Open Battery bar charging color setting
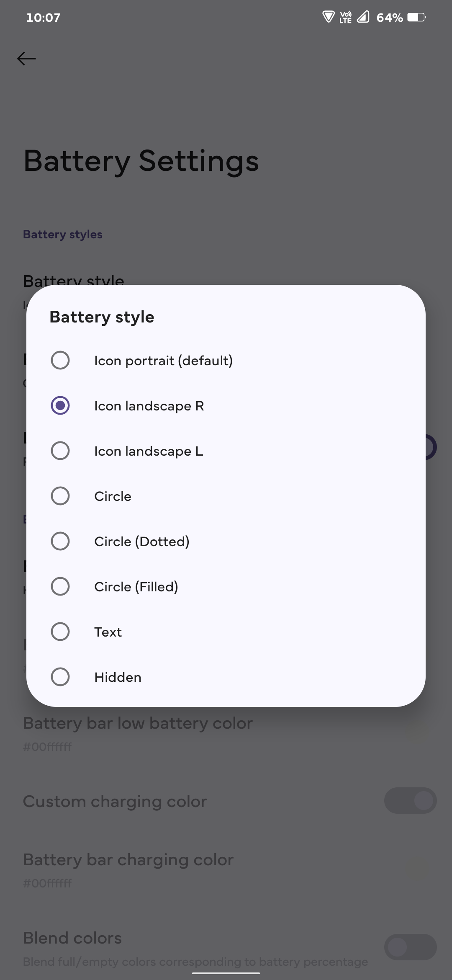This screenshot has width=452, height=980. tap(128, 867)
